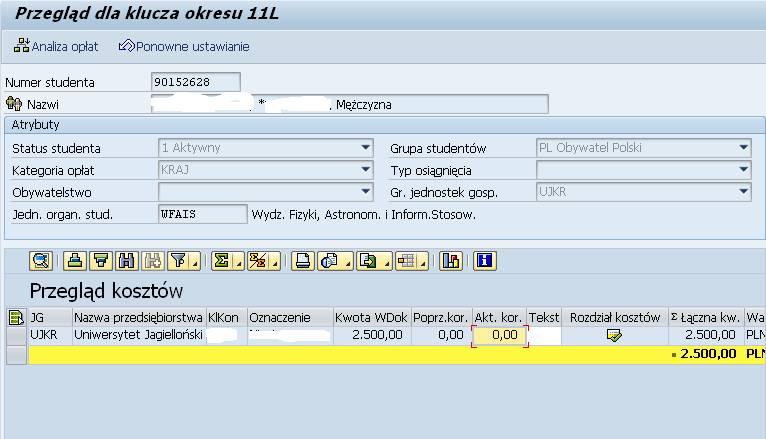Click the JG column header
This screenshot has width=766, height=439.
(50, 318)
